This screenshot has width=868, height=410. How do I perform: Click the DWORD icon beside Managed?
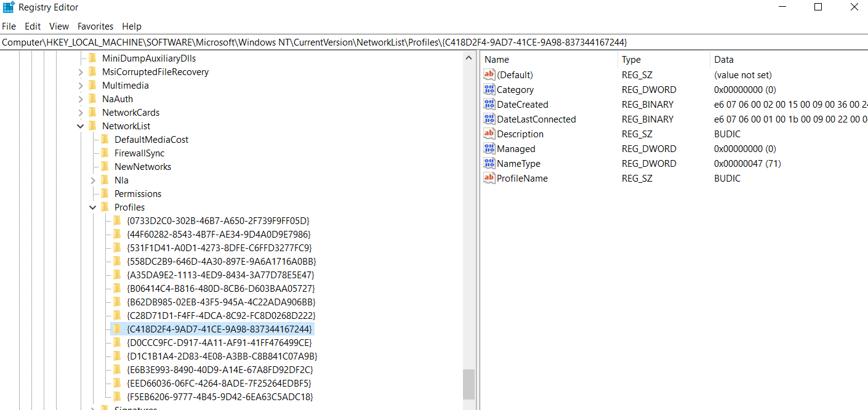tap(489, 148)
